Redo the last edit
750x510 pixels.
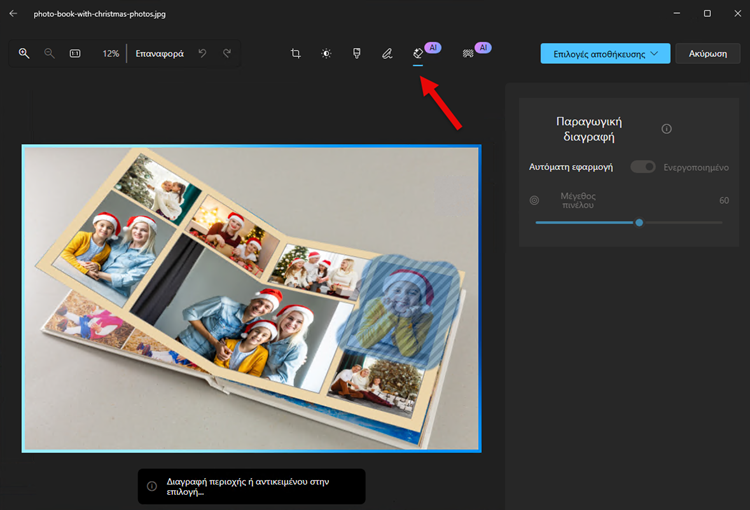point(227,53)
